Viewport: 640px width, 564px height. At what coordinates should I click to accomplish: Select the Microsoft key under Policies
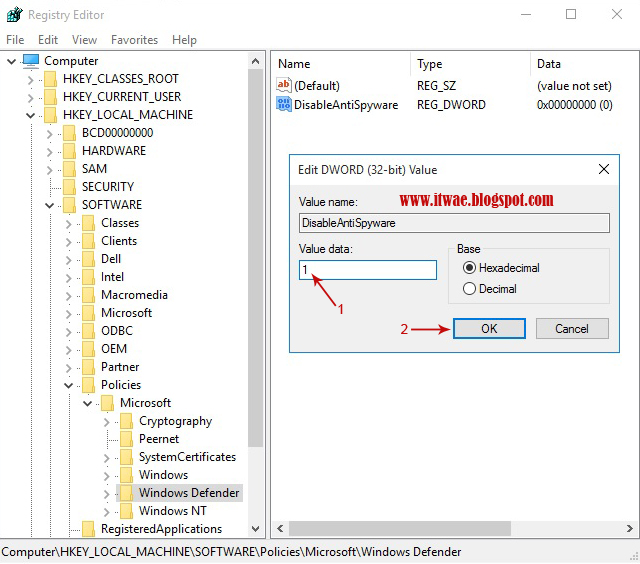coord(145,403)
